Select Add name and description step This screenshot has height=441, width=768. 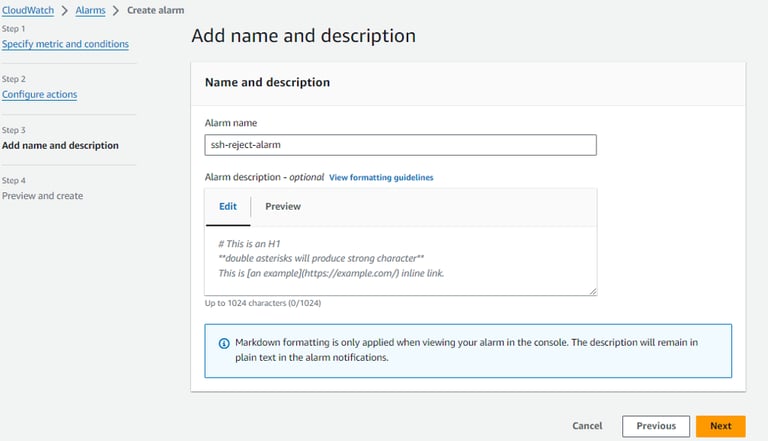pos(60,146)
